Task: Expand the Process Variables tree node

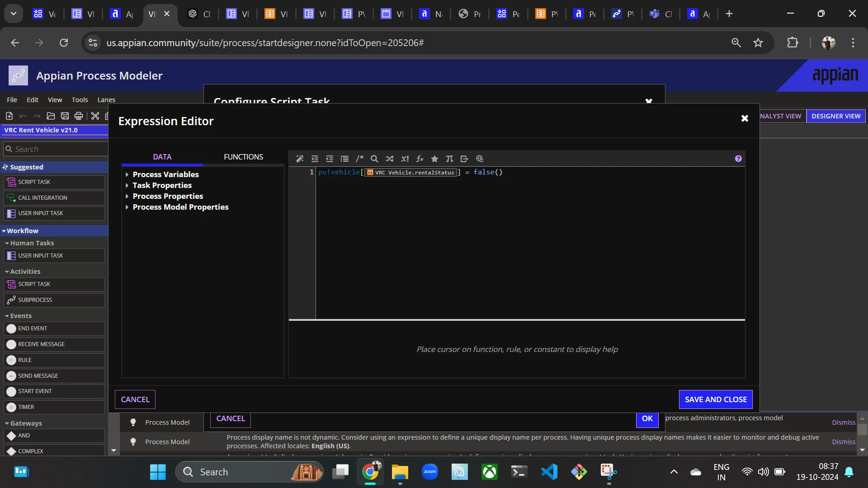Action: pos(127,174)
